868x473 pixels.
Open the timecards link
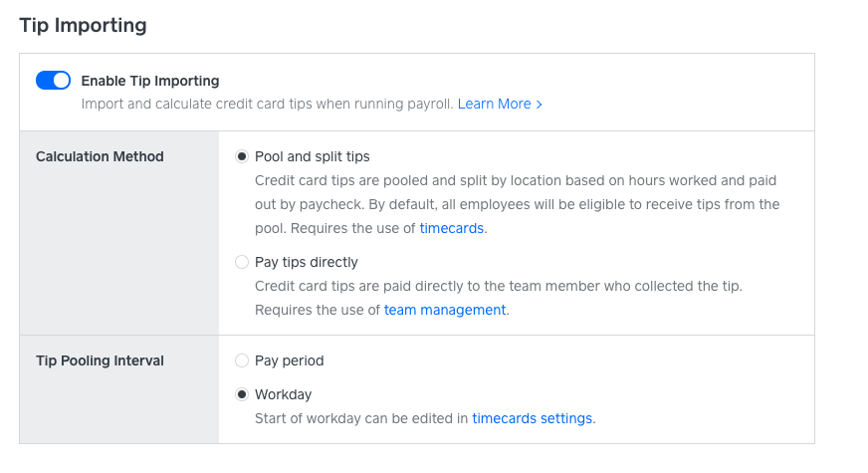(x=452, y=228)
